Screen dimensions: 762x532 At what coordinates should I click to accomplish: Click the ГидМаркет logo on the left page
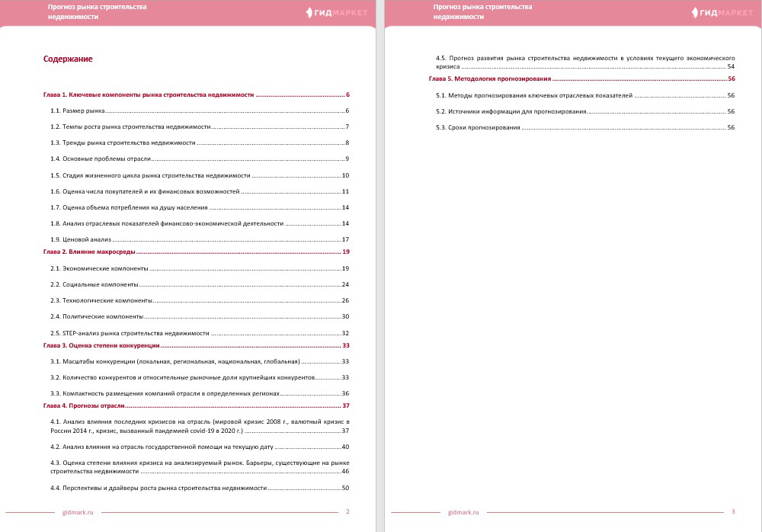336,12
